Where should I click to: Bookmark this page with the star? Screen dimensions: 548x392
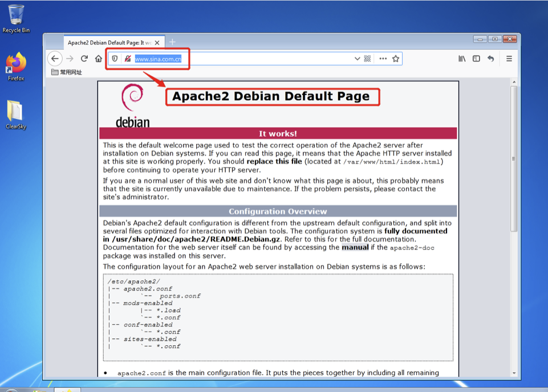point(396,59)
